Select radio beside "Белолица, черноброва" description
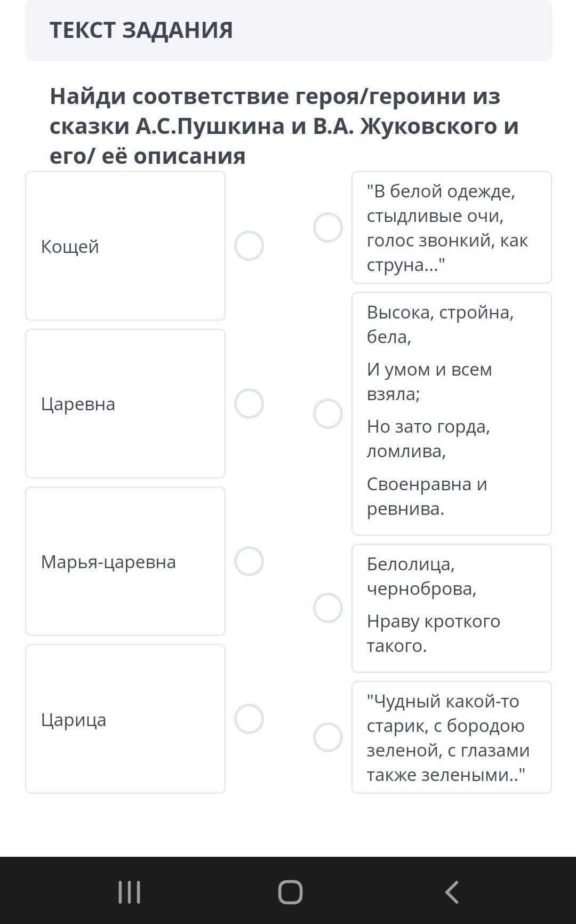 [328, 608]
